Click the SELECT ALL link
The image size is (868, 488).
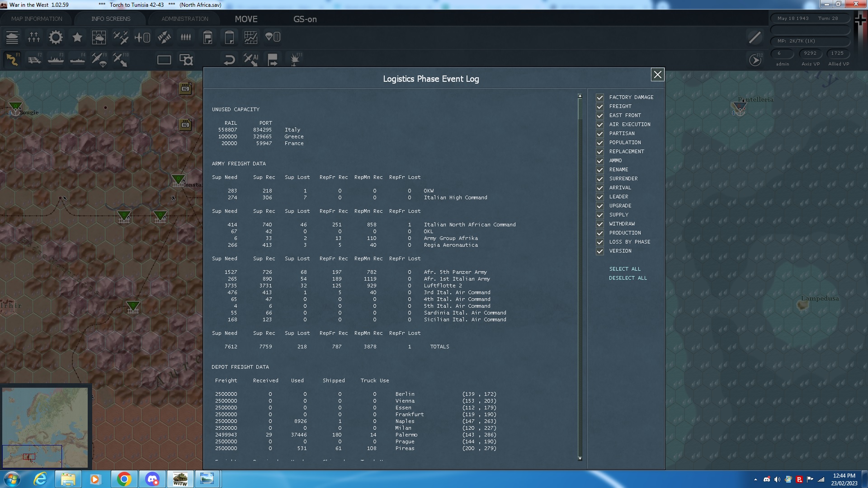click(625, 269)
